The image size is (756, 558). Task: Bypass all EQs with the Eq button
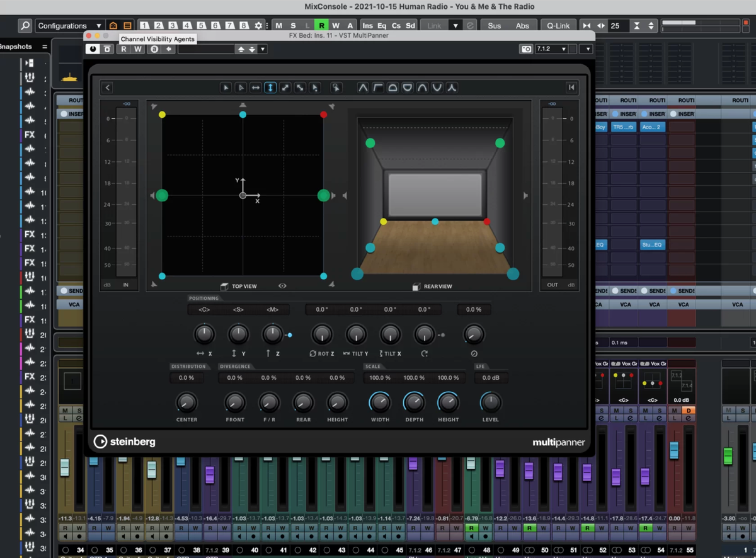[382, 26]
